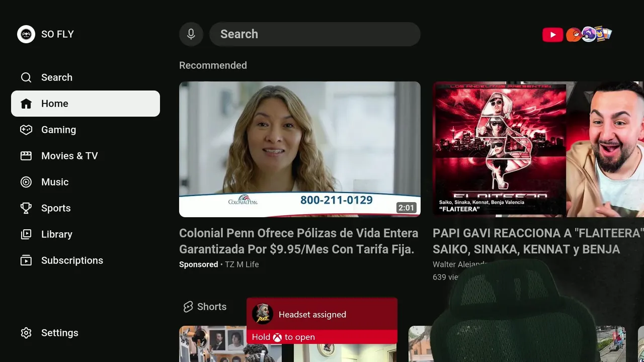Click the red YouTube logo icon

[x=552, y=35]
